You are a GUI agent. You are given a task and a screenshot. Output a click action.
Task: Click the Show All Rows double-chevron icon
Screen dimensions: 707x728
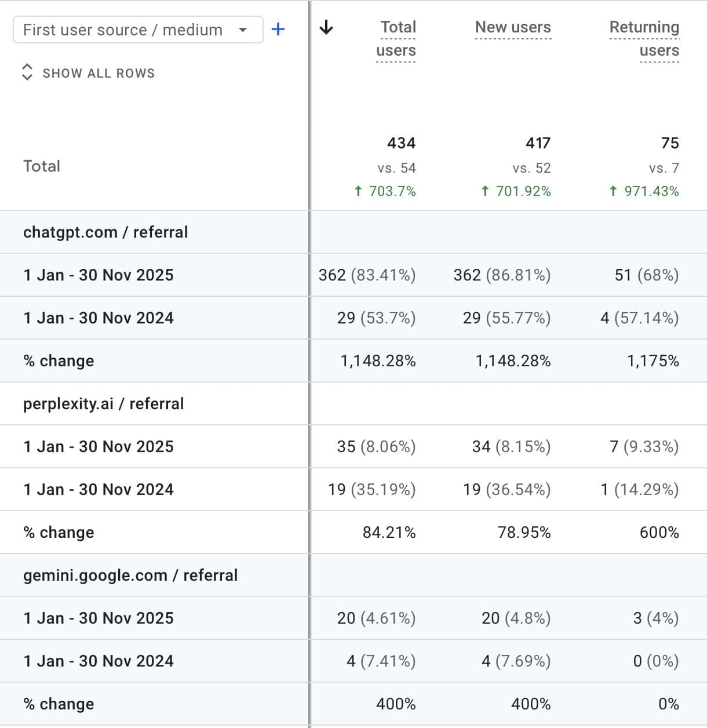pyautogui.click(x=27, y=72)
